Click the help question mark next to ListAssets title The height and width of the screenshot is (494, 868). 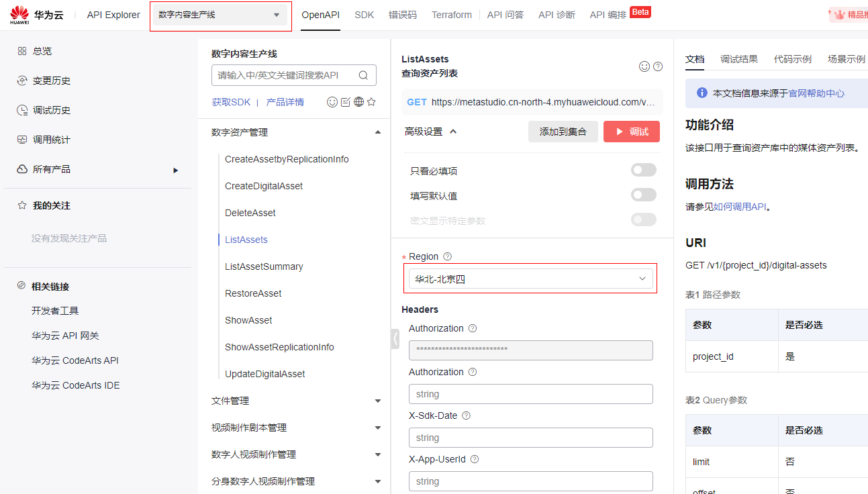(658, 66)
